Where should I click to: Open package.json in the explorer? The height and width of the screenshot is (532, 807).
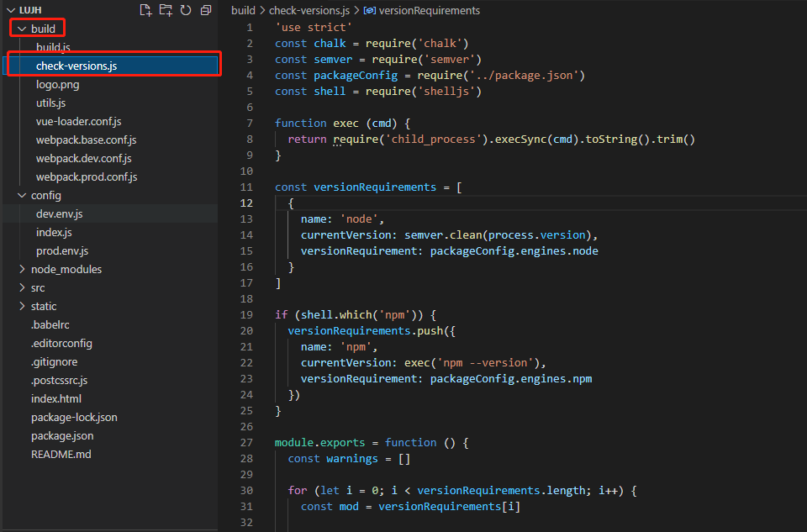(x=62, y=436)
